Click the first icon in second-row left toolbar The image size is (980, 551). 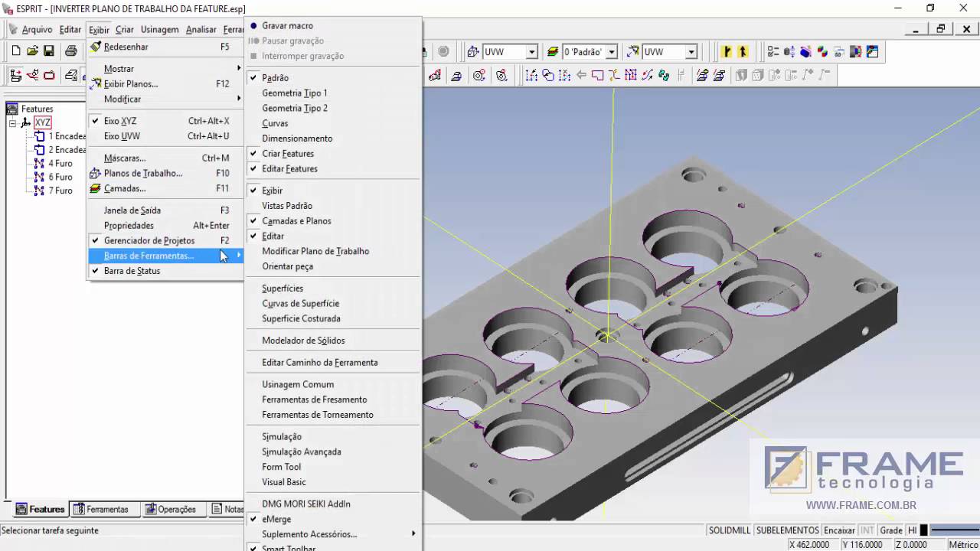tap(16, 75)
